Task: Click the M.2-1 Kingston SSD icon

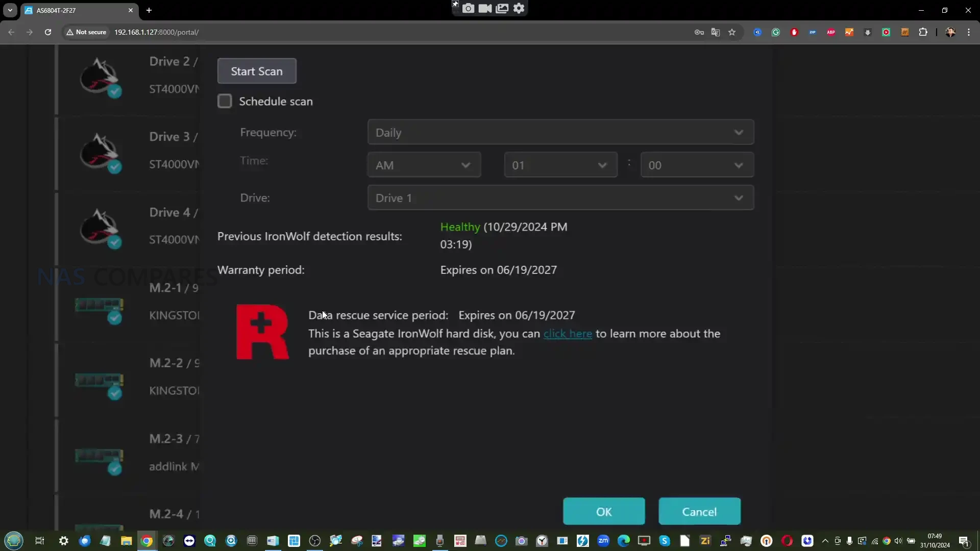Action: click(x=99, y=306)
